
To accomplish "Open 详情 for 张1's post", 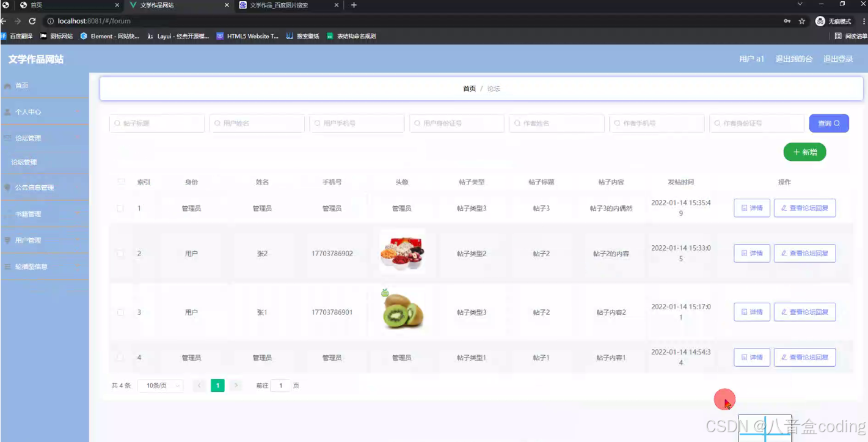I will point(752,312).
